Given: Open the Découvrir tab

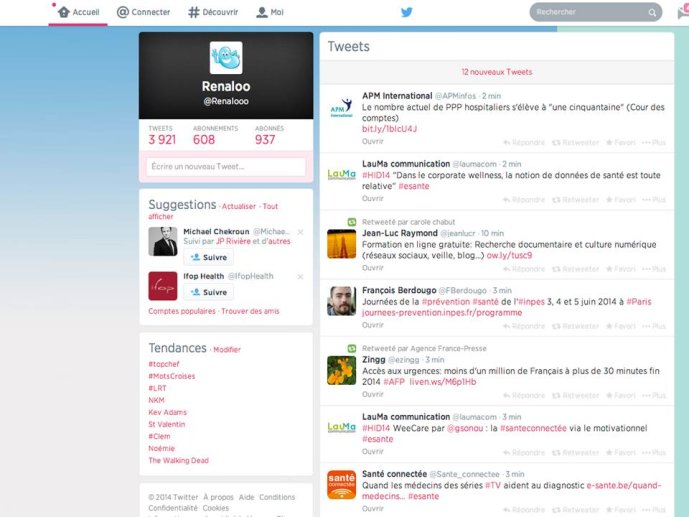Looking at the screenshot, I should pos(213,12).
